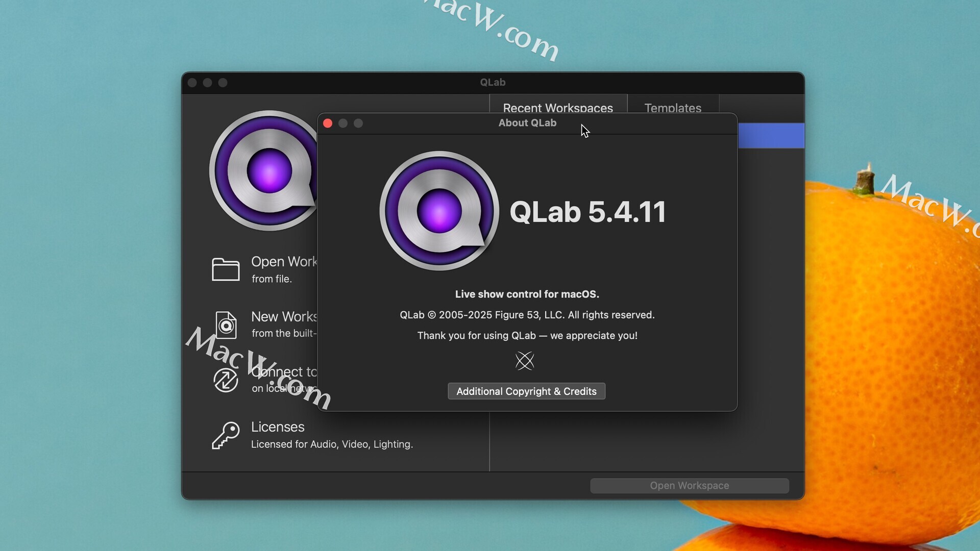Click the Open Workspace button
The image size is (980, 551).
690,486
